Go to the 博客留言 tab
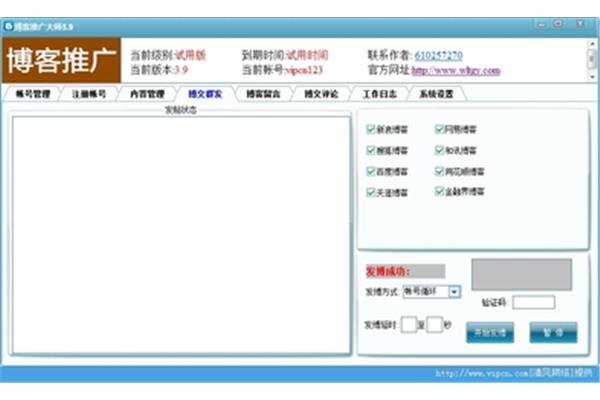This screenshot has height=400, width=600. point(263,94)
